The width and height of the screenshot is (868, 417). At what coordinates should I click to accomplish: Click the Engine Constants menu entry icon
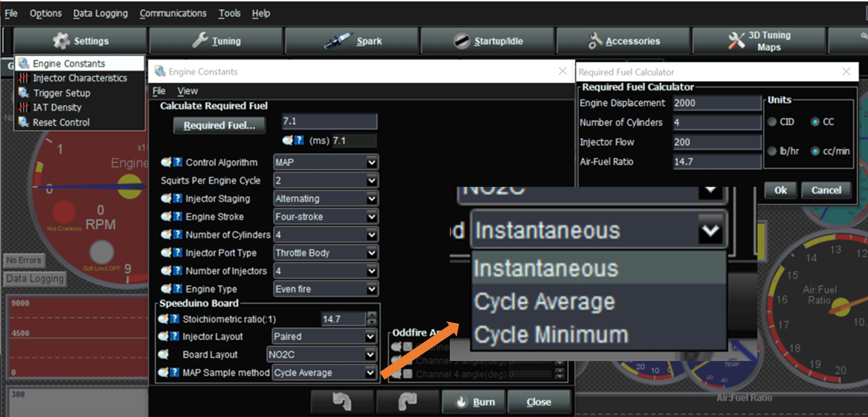pos(23,63)
